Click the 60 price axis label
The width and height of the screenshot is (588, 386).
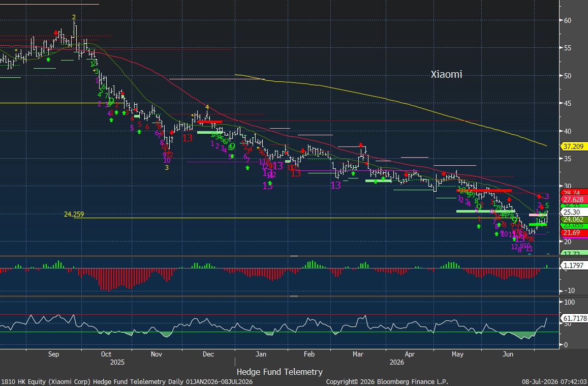click(x=567, y=20)
